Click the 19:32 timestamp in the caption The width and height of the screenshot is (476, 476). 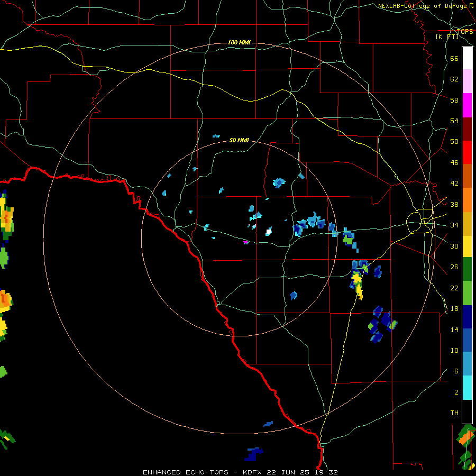click(x=326, y=472)
